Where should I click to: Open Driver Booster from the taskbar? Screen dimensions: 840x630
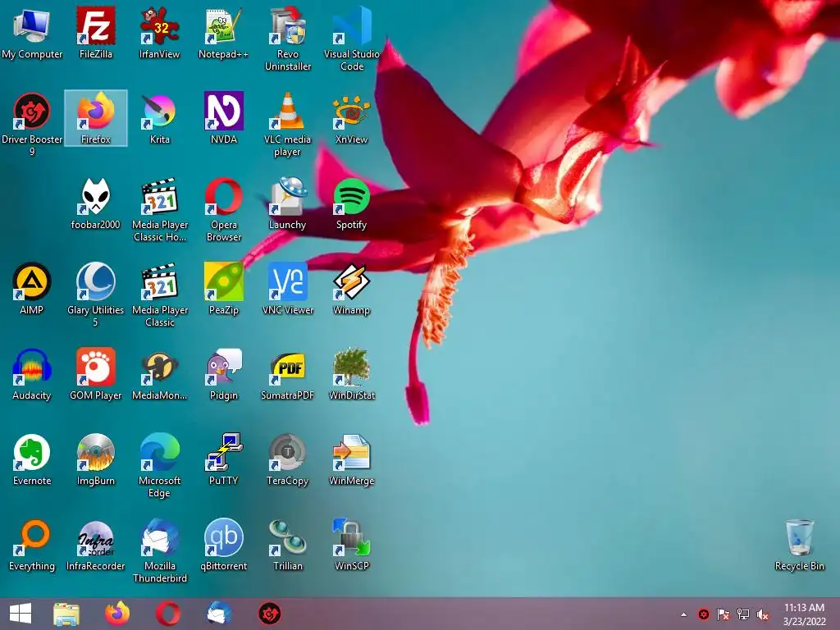[269, 614]
